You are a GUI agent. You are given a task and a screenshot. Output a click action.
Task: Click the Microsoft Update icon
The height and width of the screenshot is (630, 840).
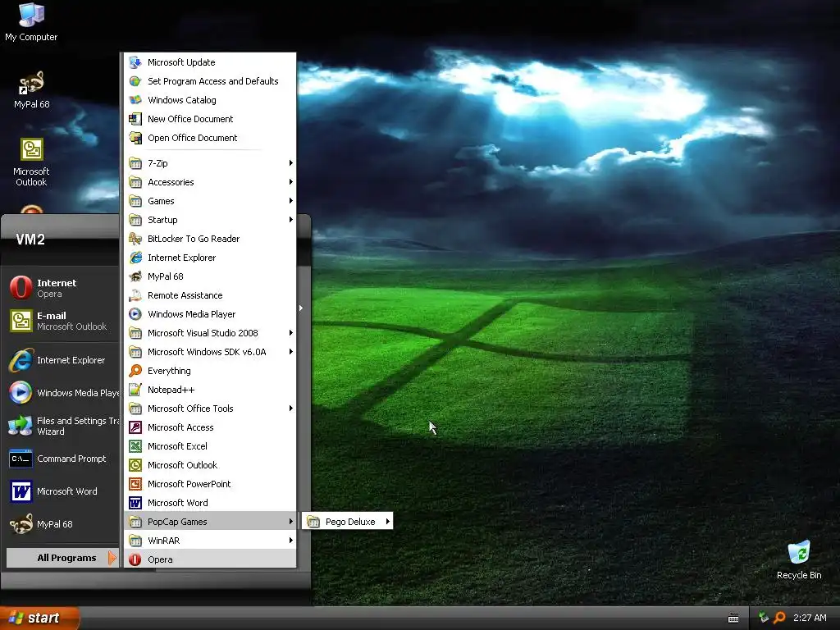tap(135, 62)
